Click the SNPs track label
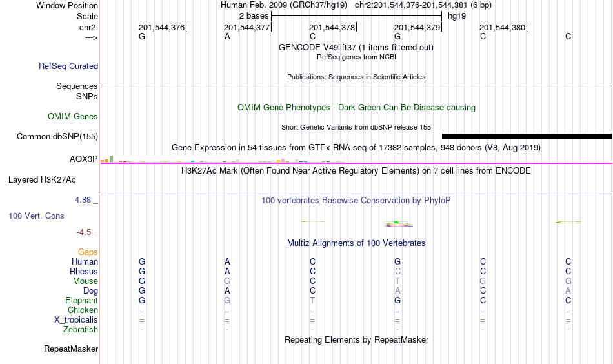Viewport: 613px width, 364px height. point(87,96)
